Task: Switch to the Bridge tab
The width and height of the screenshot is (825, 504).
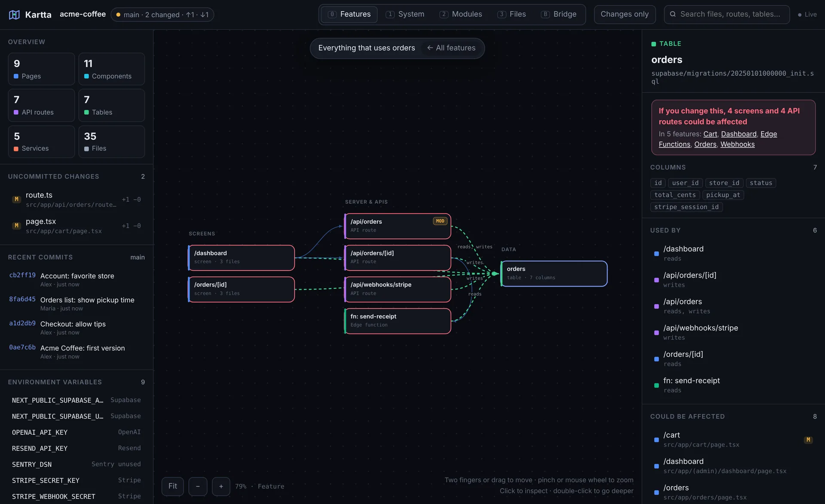Action: pyautogui.click(x=559, y=14)
